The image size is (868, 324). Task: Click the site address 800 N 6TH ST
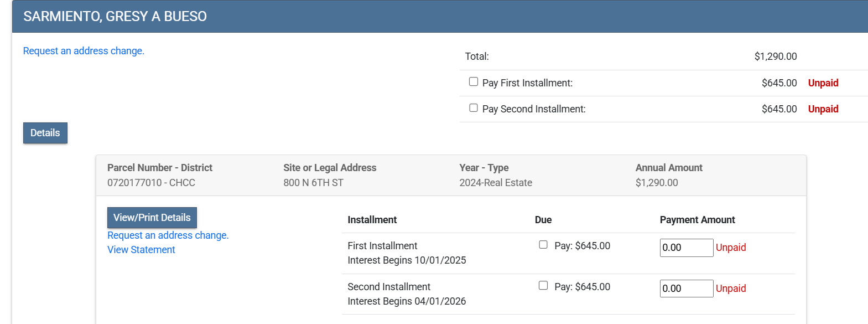313,183
